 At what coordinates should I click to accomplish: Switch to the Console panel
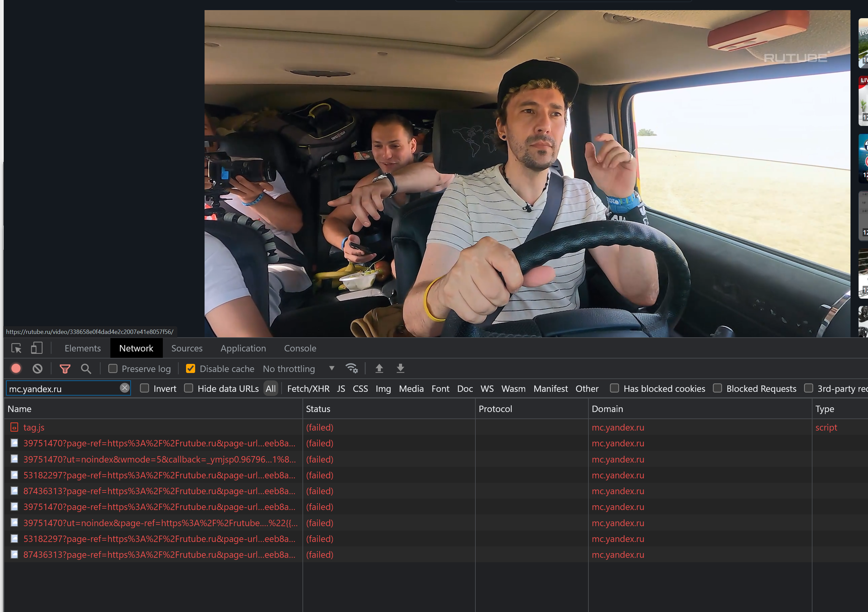[x=300, y=348]
